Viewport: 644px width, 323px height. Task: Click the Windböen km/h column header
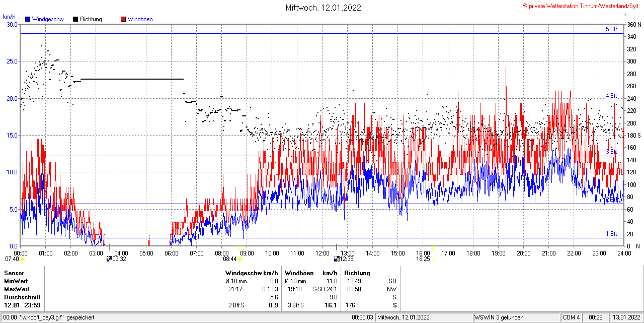pos(311,273)
